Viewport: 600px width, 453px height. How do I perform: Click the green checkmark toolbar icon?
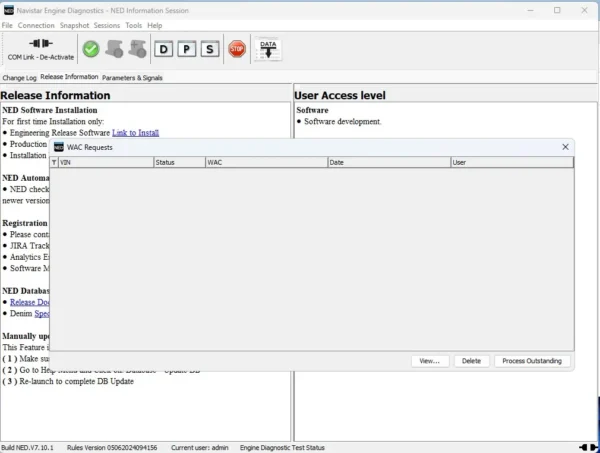coord(91,49)
